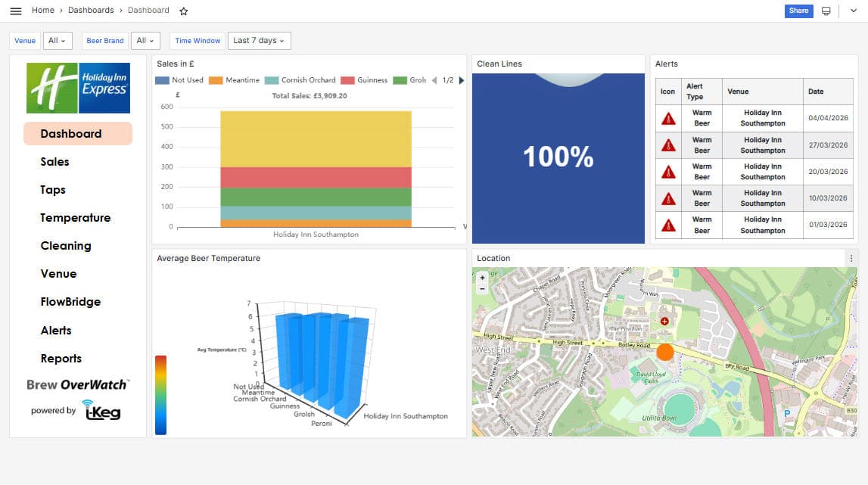Click the Holiday Inn Express logo
Screen dimensions: 868x485
pos(78,88)
